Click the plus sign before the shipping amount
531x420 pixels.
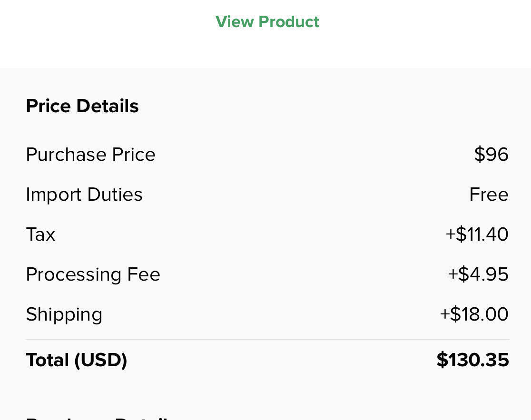pos(444,314)
